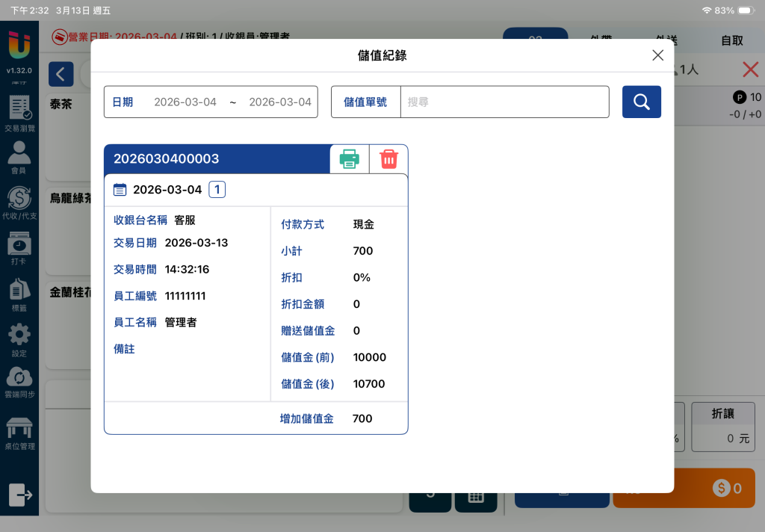Pick the end date in date range
765x532 pixels.
(279, 102)
